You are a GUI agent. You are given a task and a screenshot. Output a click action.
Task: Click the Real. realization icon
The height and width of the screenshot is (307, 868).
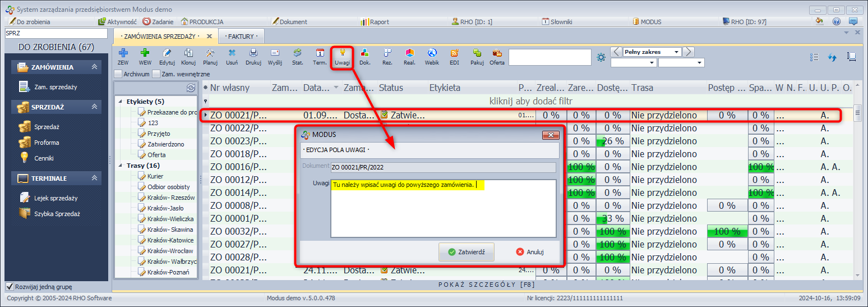click(x=409, y=56)
